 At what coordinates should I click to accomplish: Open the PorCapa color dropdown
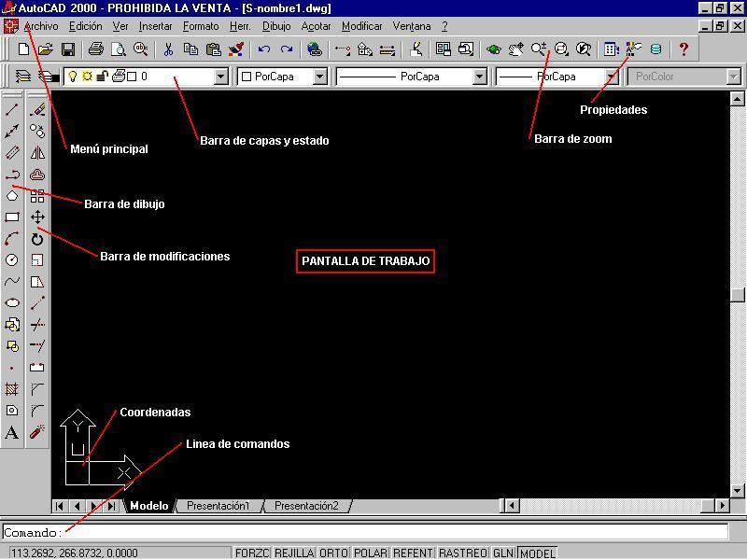tap(319, 77)
